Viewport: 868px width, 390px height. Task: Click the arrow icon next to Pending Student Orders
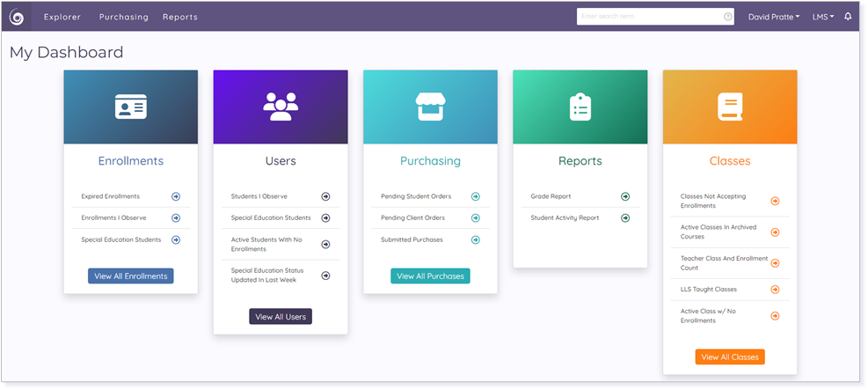[475, 196]
